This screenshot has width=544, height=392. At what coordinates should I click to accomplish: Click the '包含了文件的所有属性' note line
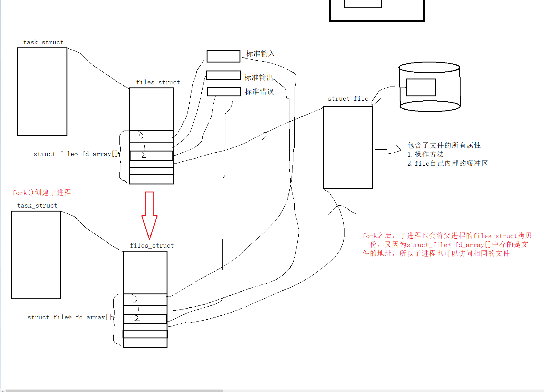click(444, 145)
